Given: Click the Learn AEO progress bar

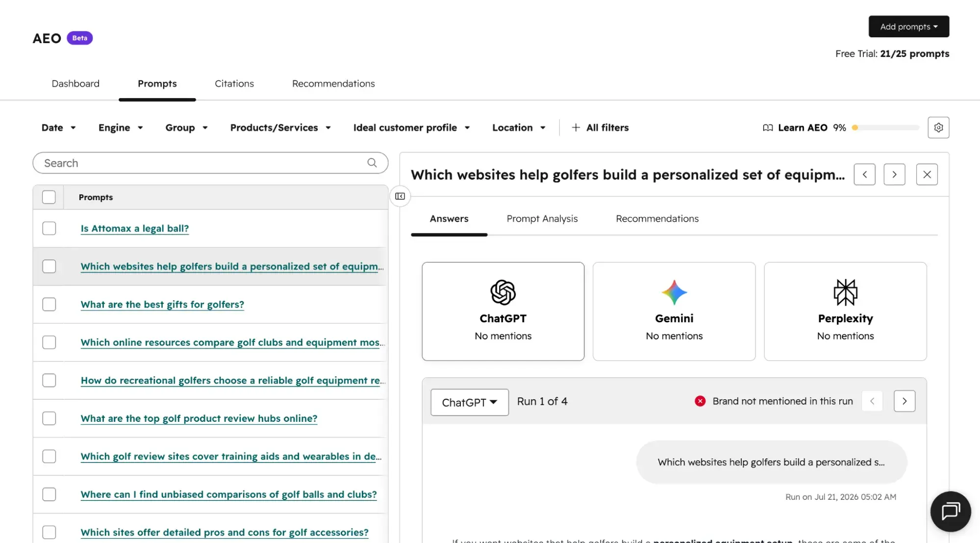Looking at the screenshot, I should pos(885,128).
